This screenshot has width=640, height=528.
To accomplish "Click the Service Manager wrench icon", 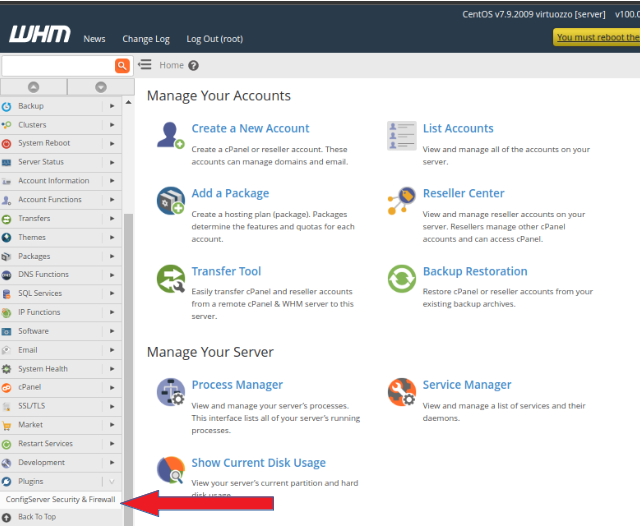I will pyautogui.click(x=402, y=392).
